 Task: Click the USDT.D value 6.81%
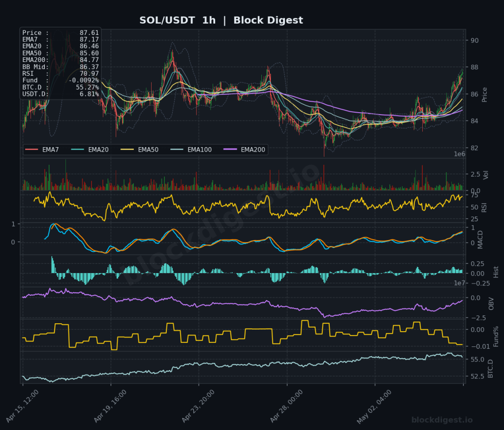pos(89,94)
